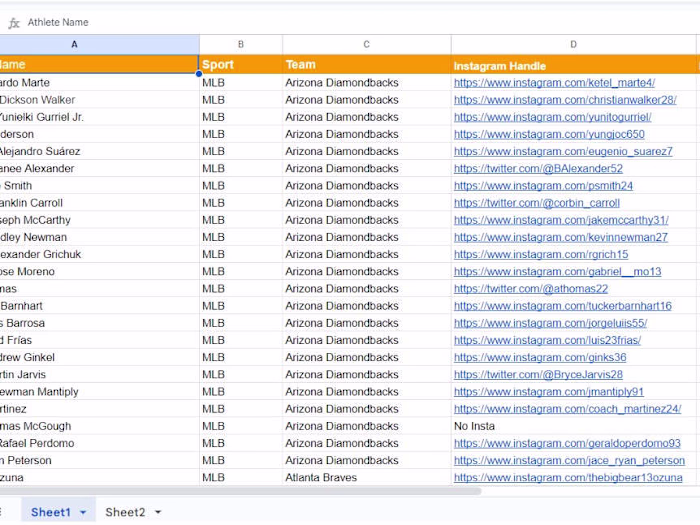This screenshot has width=700, height=525.
Task: Select the Frías name cell
Action: [99, 341]
